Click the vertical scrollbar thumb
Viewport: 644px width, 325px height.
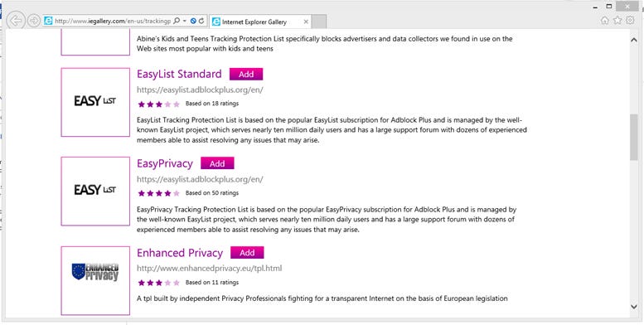click(x=634, y=138)
